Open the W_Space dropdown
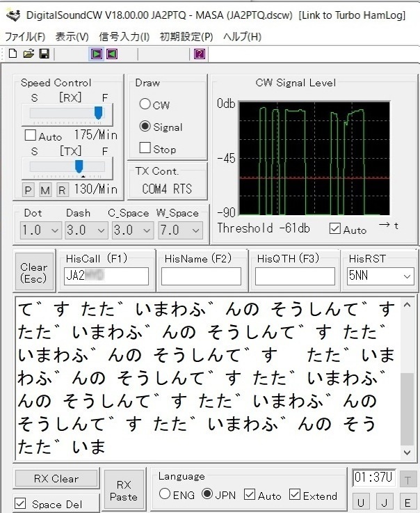420x513 pixels. (180, 230)
